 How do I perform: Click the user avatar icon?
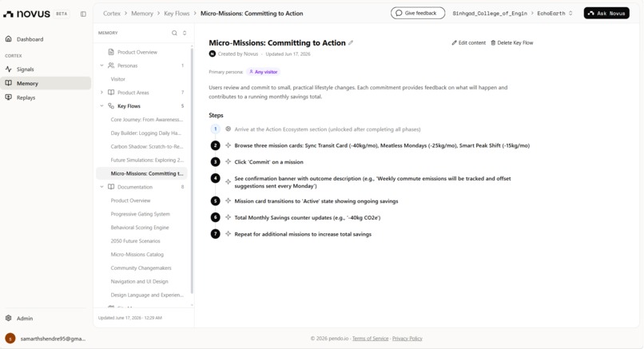click(10, 339)
